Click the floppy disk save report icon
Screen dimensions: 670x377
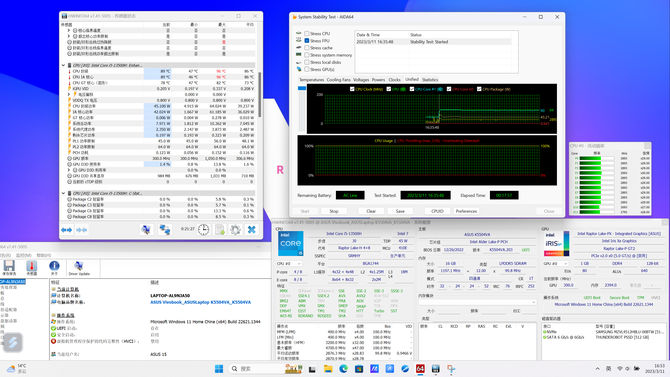click(x=9, y=266)
